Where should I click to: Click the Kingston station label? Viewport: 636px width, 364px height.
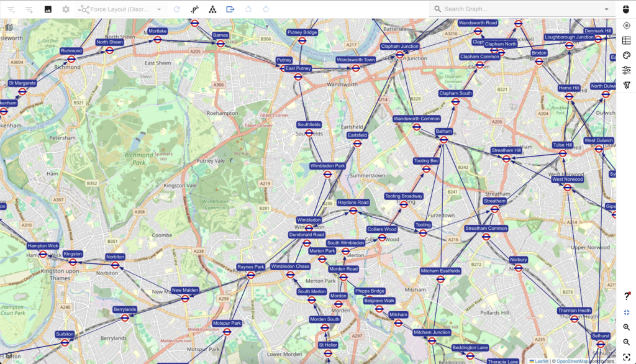(73, 254)
